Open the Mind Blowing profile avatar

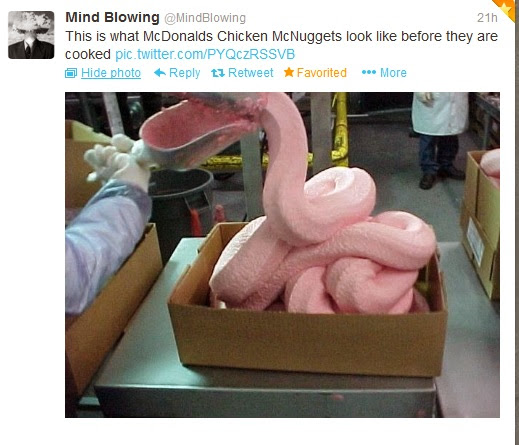(x=31, y=35)
